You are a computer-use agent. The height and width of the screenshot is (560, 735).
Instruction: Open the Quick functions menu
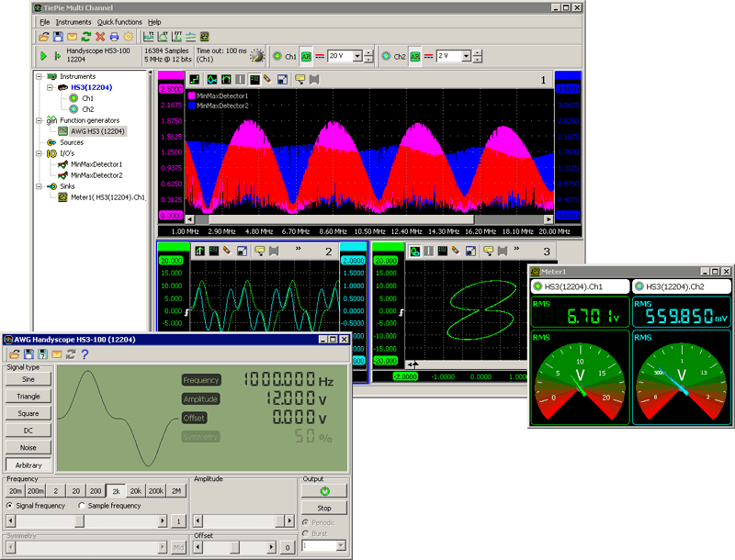[119, 22]
